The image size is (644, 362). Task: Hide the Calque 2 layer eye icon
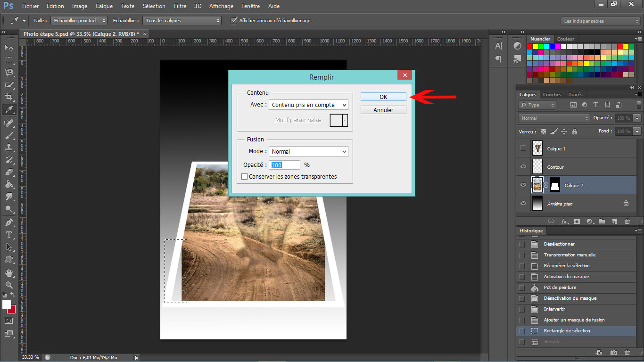pyautogui.click(x=523, y=185)
